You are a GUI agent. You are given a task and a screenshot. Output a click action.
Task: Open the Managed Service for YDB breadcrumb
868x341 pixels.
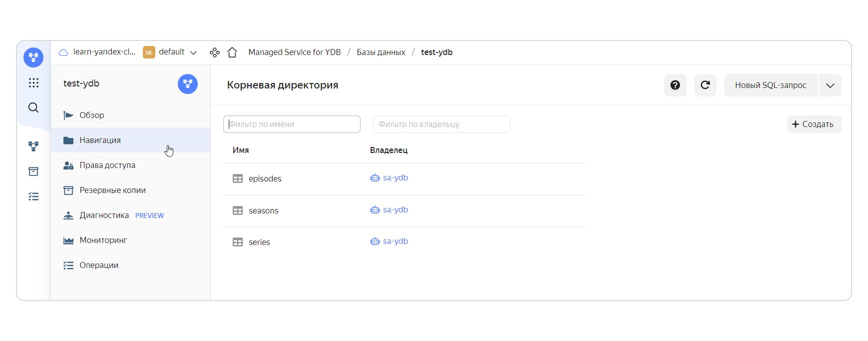tap(295, 52)
